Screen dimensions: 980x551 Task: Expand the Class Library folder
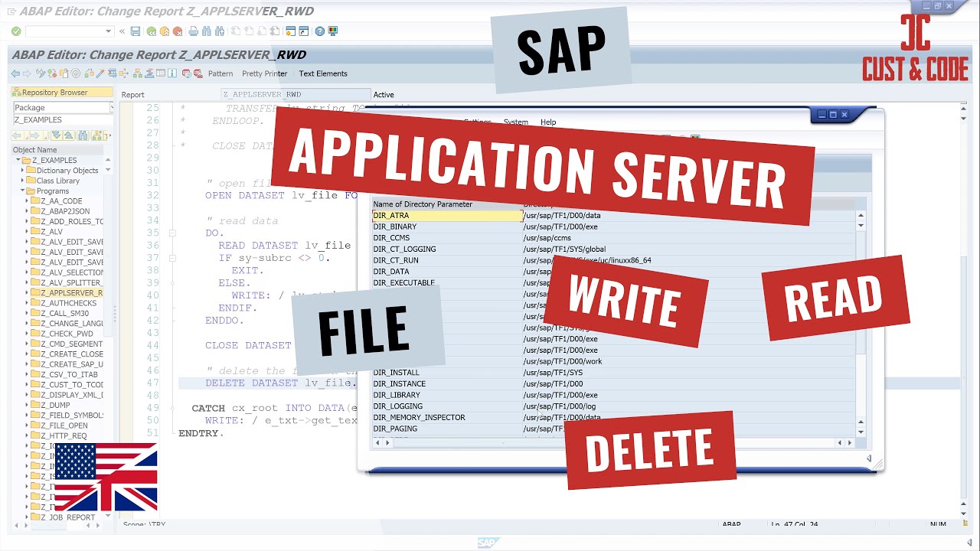[22, 181]
